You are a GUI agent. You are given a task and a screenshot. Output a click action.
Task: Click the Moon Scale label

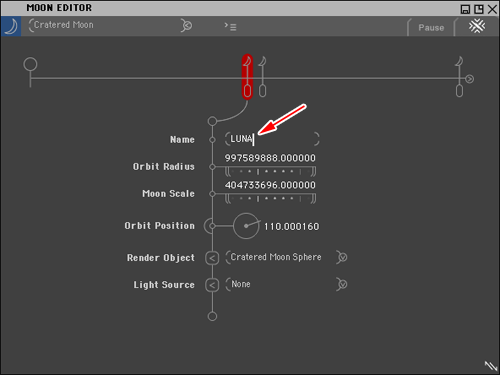click(168, 194)
